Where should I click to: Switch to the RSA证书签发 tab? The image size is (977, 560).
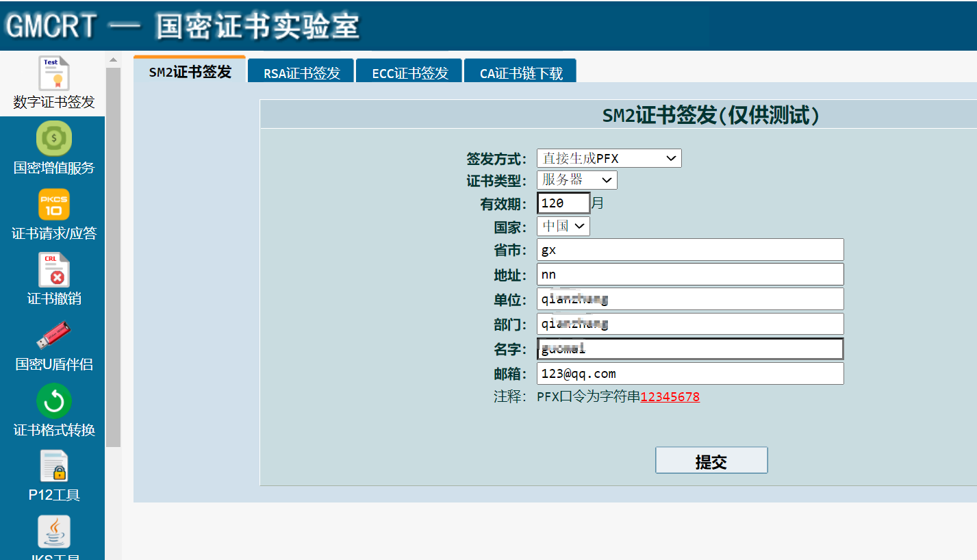(x=300, y=72)
